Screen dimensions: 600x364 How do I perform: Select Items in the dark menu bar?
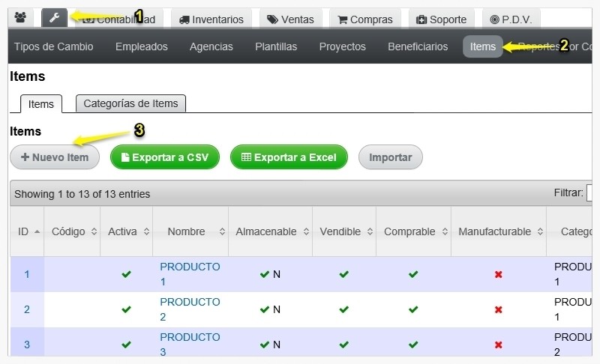[482, 46]
